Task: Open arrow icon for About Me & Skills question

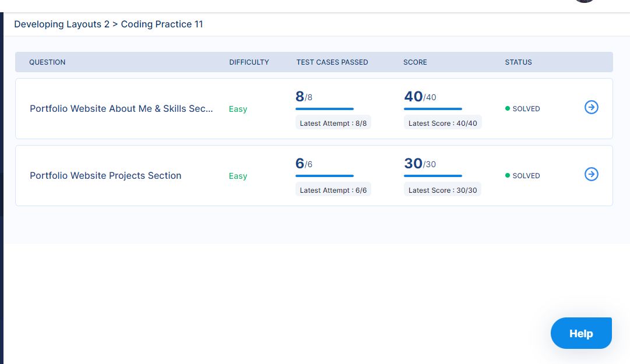Action: click(591, 107)
